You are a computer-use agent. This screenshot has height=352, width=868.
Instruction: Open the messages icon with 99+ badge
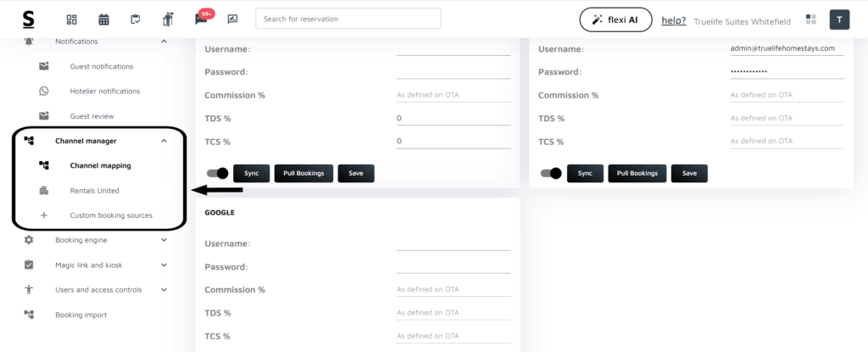pos(201,19)
